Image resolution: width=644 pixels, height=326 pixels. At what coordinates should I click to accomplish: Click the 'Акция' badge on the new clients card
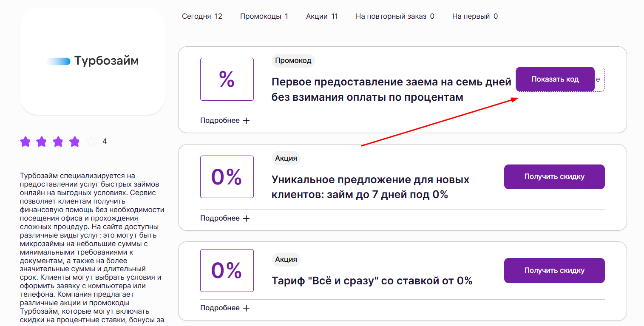coord(286,158)
